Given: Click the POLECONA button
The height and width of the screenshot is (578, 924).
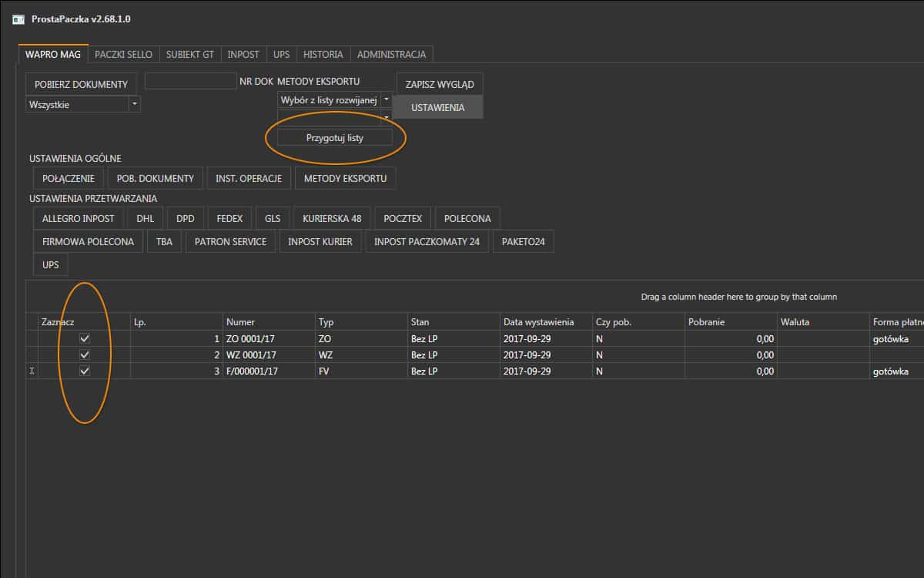Looking at the screenshot, I should [467, 219].
